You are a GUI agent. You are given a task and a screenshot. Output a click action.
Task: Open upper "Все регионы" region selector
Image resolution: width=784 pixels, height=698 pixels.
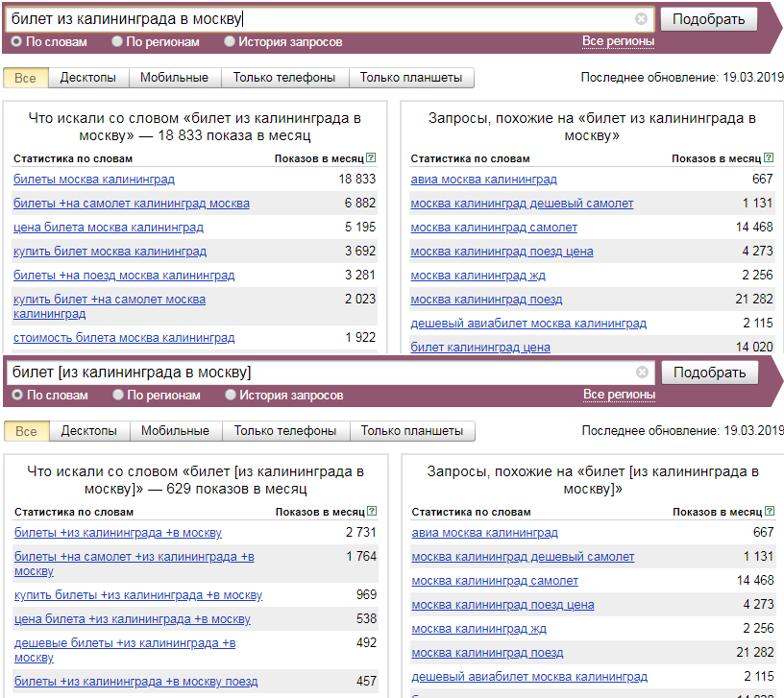(x=618, y=41)
